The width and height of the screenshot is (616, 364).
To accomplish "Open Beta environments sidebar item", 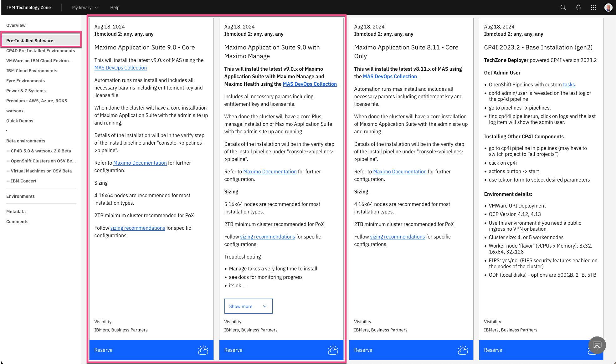I will point(26,141).
